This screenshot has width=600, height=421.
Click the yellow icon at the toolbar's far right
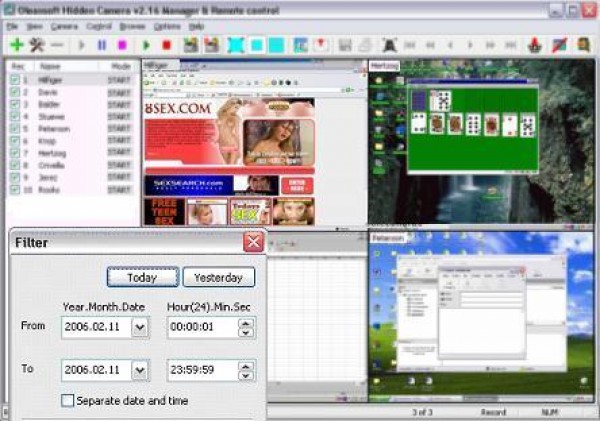[x=583, y=45]
